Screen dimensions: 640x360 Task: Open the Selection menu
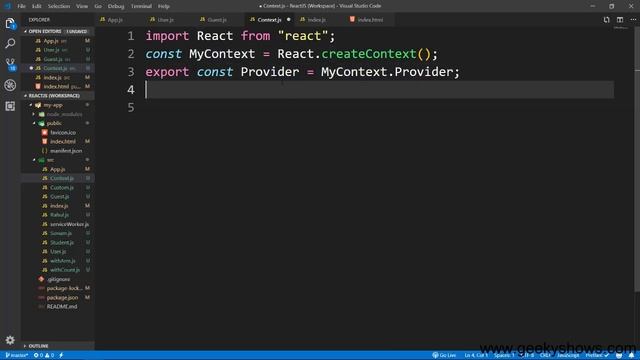(x=59, y=6)
